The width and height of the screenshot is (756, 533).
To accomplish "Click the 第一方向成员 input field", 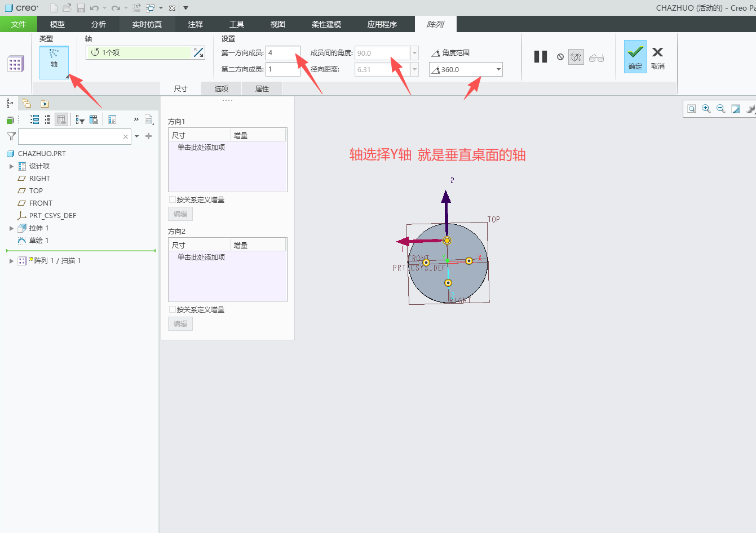I will click(282, 53).
